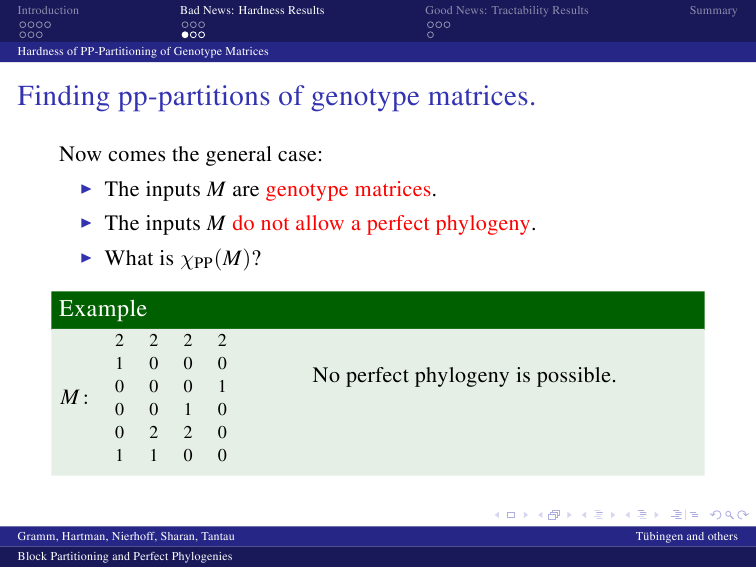Viewport: 756px width, 567px height.
Task: Click text Now comes the general case
Action: (191, 155)
